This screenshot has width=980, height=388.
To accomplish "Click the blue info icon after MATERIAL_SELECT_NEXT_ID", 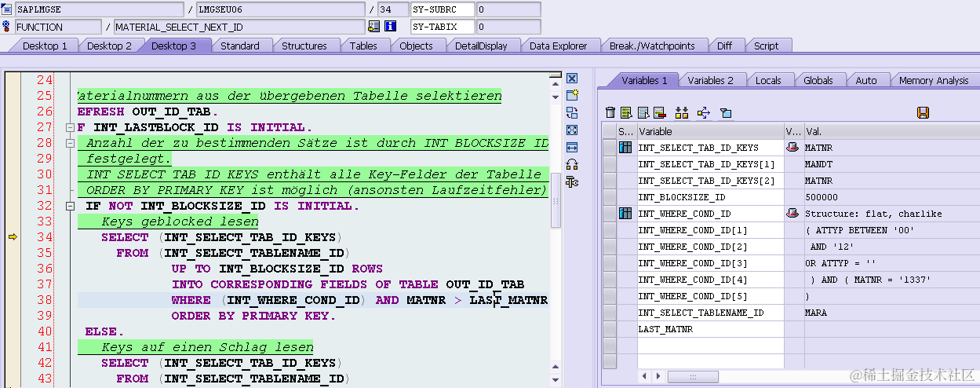I will tap(390, 27).
